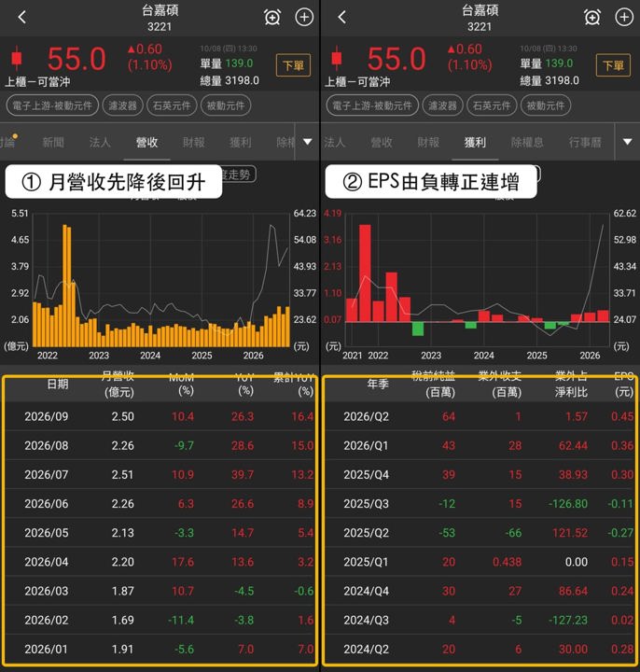This screenshot has width=640, height=672.
Task: Switch to the 法人 tab in left panel
Action: coord(100,142)
